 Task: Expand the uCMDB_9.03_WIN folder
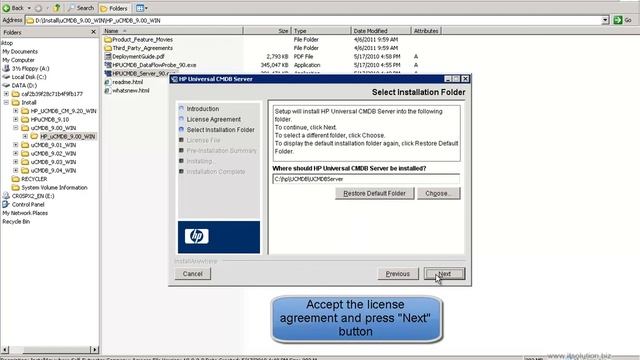16,162
